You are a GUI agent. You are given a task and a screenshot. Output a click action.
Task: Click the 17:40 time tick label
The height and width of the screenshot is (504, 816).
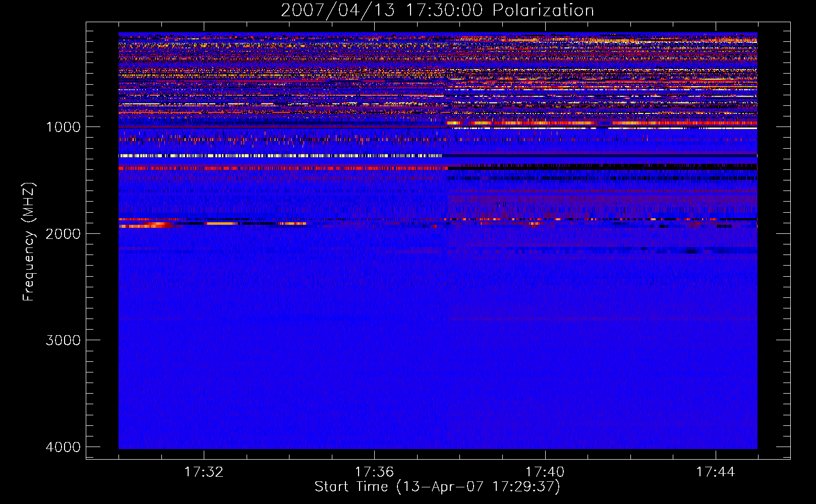coord(545,472)
